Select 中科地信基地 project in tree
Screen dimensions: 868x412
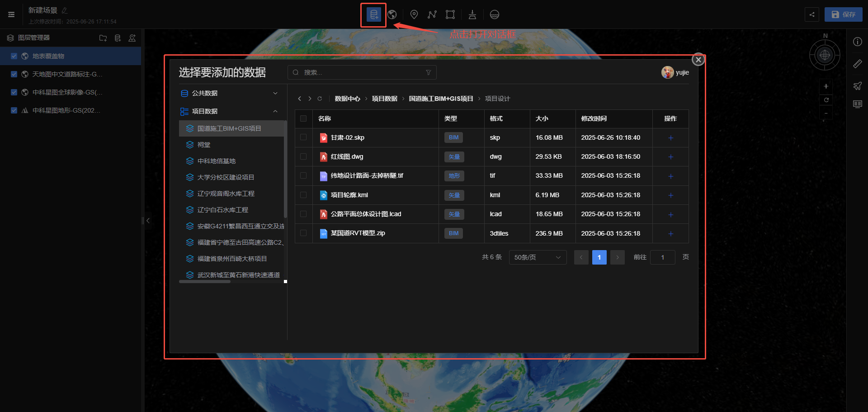coord(216,161)
